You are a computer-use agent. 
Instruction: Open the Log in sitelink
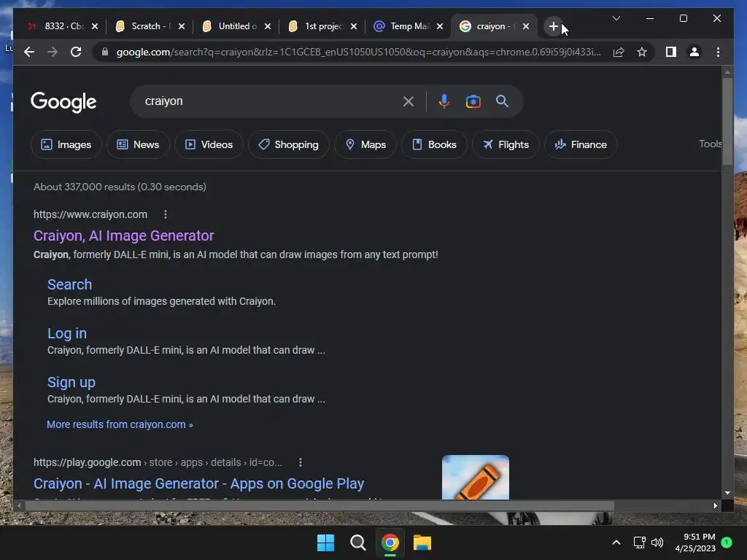coord(66,333)
